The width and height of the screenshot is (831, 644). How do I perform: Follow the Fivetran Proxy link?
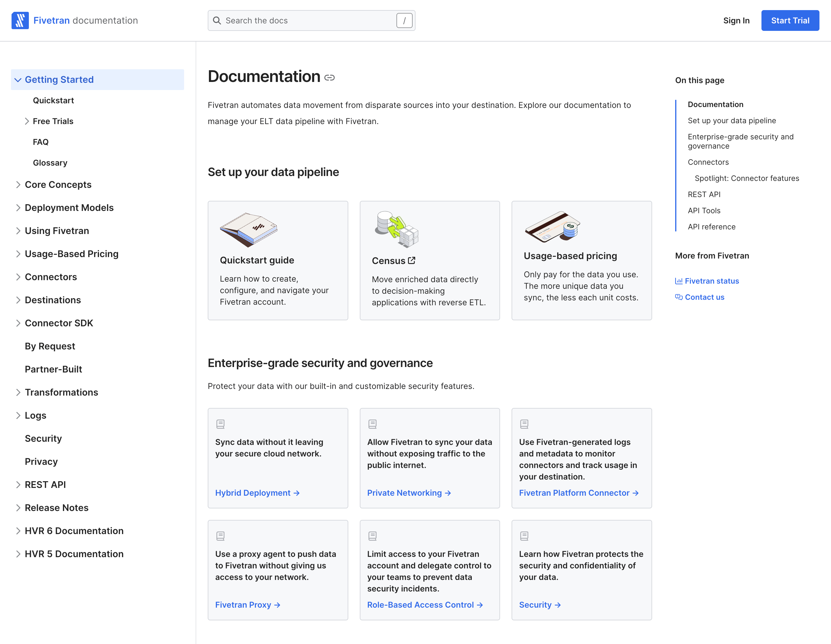coord(248,605)
